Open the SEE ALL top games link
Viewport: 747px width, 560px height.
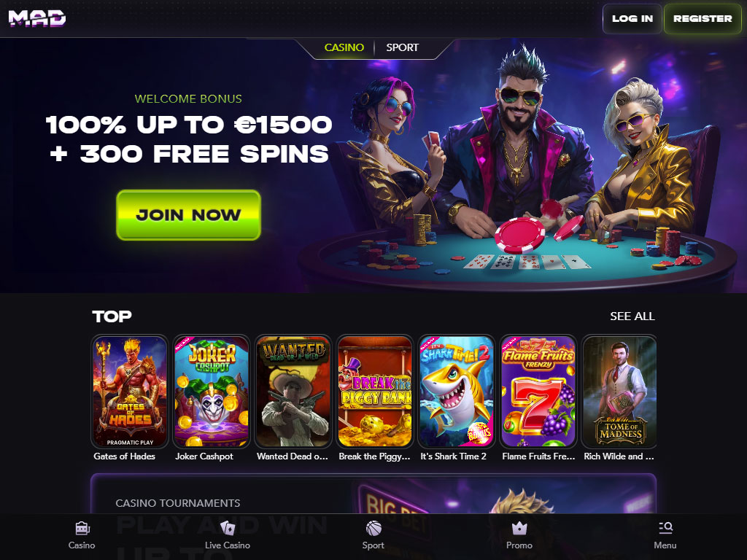click(x=632, y=316)
